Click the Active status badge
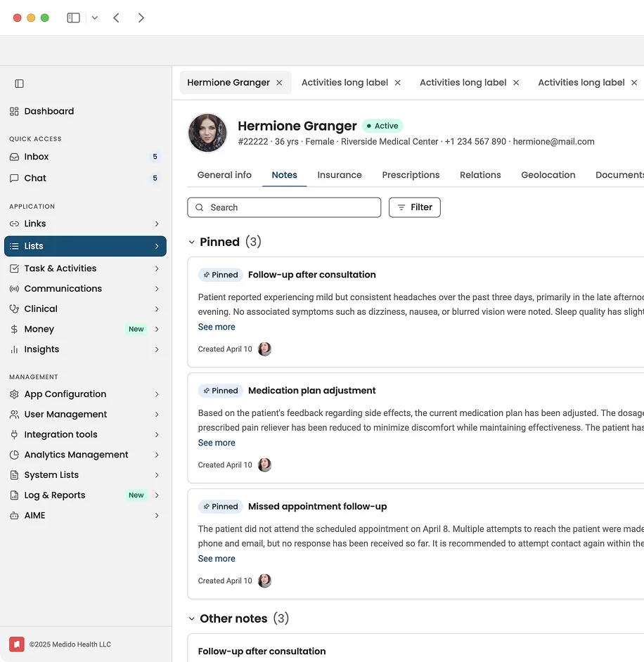The image size is (644, 662). 382,126
